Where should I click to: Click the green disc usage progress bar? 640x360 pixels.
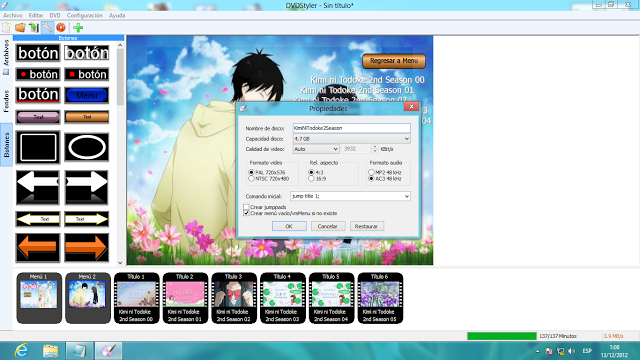point(502,336)
